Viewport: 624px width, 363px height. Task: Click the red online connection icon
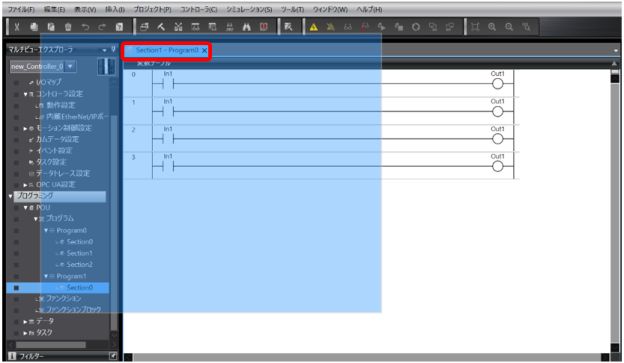[x=365, y=27]
